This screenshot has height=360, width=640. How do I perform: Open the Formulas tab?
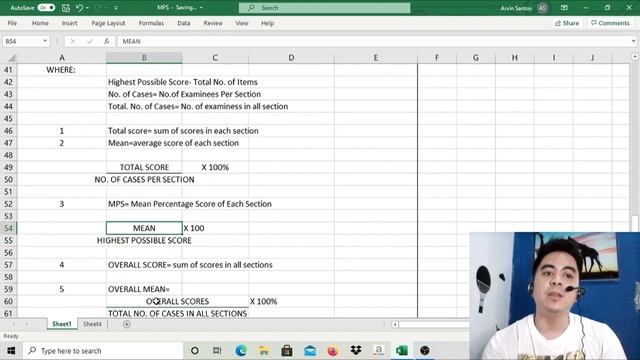point(151,23)
